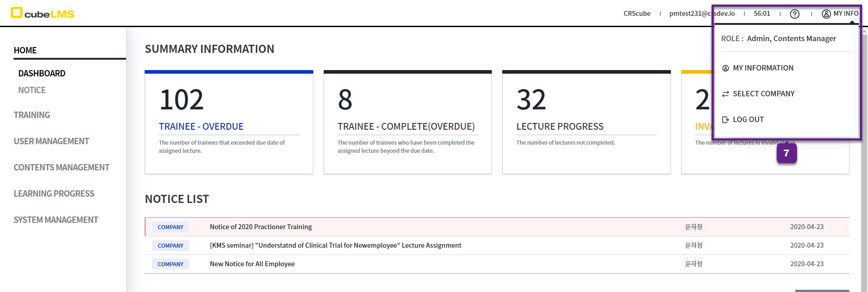Screen dimensions: 868x292
Task: Click the MY INFORMATION person icon
Action: click(x=726, y=68)
